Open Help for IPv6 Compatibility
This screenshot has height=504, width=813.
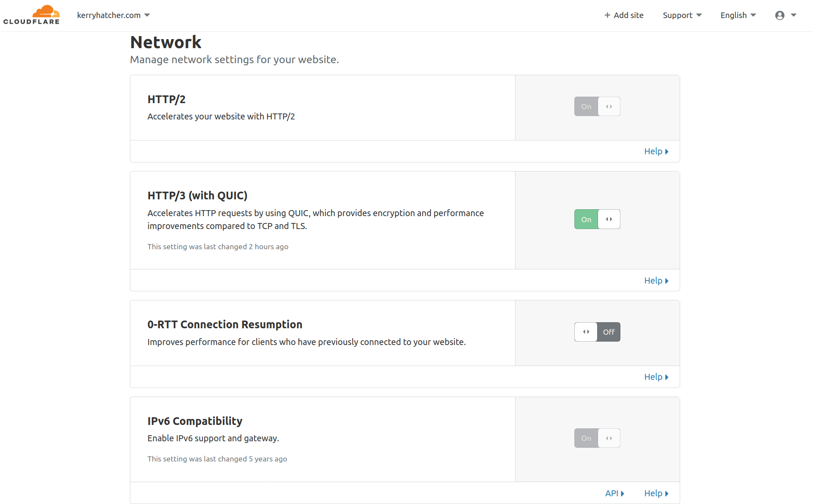653,494
